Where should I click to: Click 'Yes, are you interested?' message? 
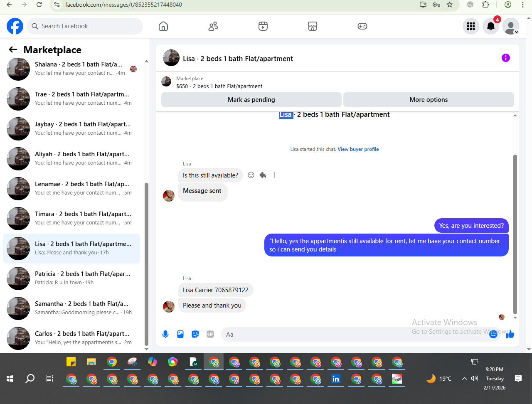pos(471,226)
